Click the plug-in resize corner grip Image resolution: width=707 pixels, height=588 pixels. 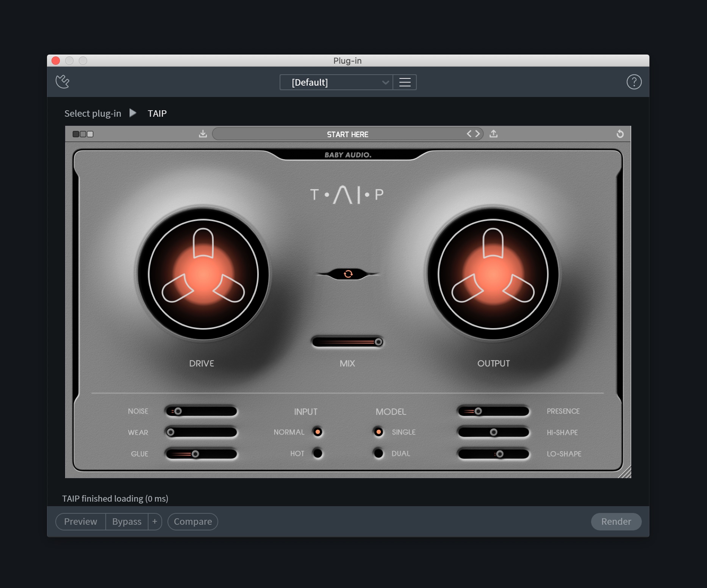tap(625, 472)
